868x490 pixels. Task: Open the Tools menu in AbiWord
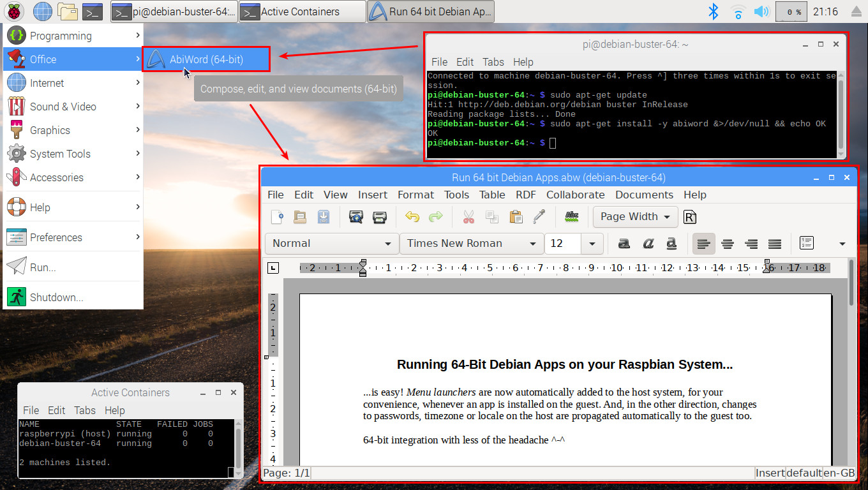456,195
